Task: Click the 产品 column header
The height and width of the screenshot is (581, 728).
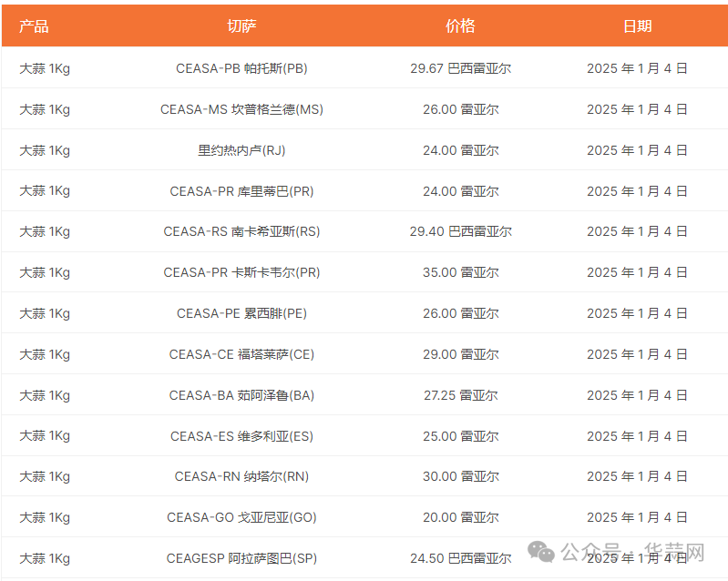Action: click(x=34, y=26)
